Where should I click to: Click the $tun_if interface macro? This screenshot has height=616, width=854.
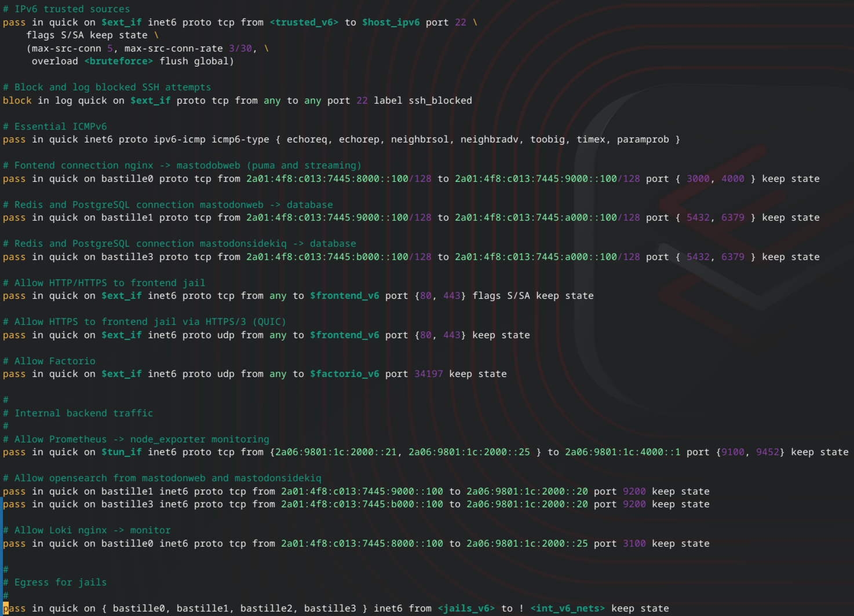tap(121, 452)
